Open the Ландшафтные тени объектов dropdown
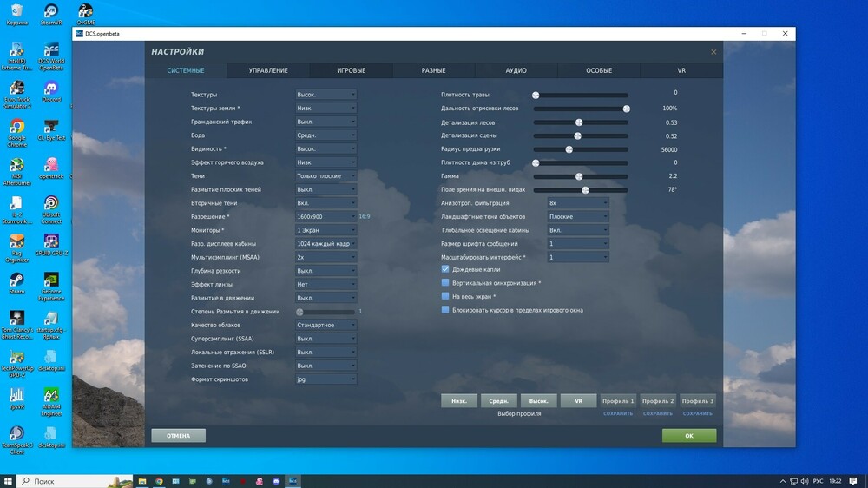The image size is (868, 488). pyautogui.click(x=578, y=216)
